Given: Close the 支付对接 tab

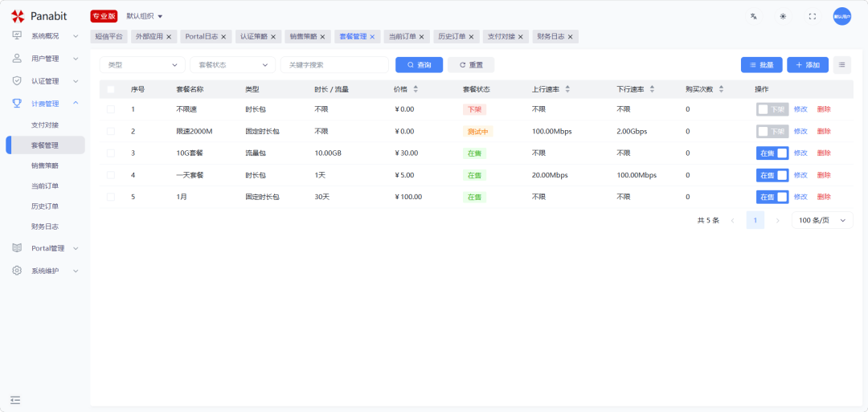Looking at the screenshot, I should point(520,36).
